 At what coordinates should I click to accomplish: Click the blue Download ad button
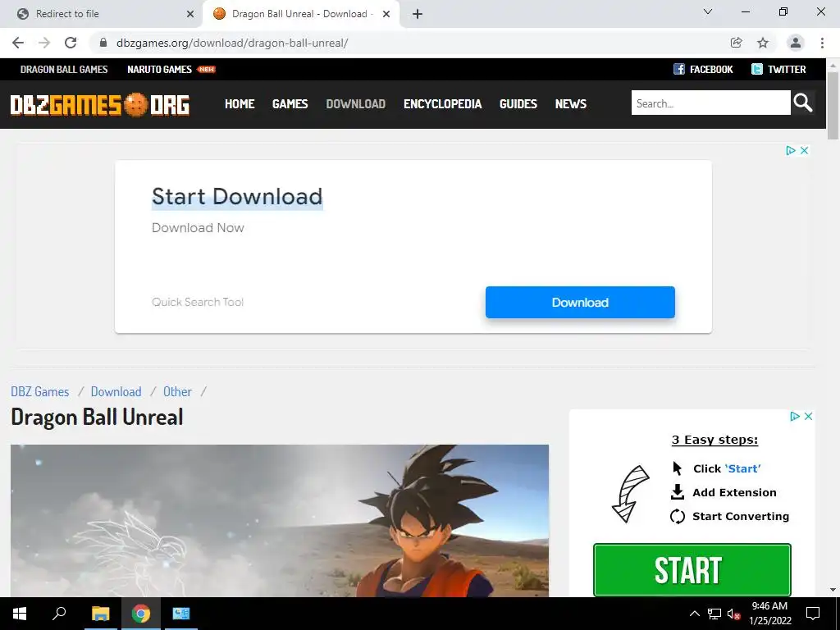click(x=580, y=302)
